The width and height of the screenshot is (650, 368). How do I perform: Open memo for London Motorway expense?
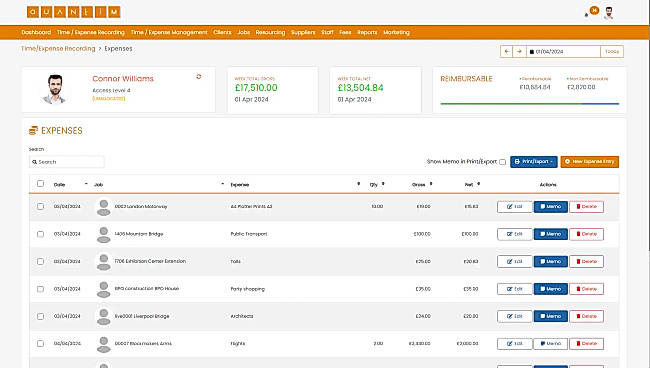click(551, 207)
